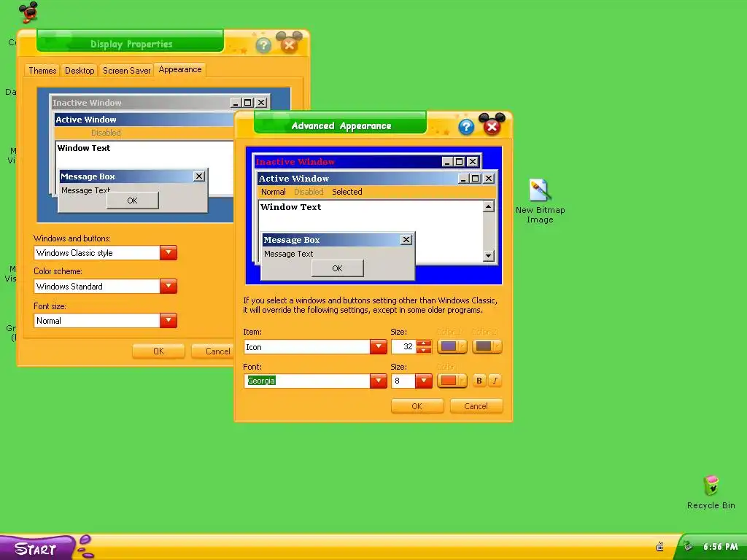Screen dimensions: 747x560
Task: Click Active Window title in Advanced preview
Action: pos(293,179)
